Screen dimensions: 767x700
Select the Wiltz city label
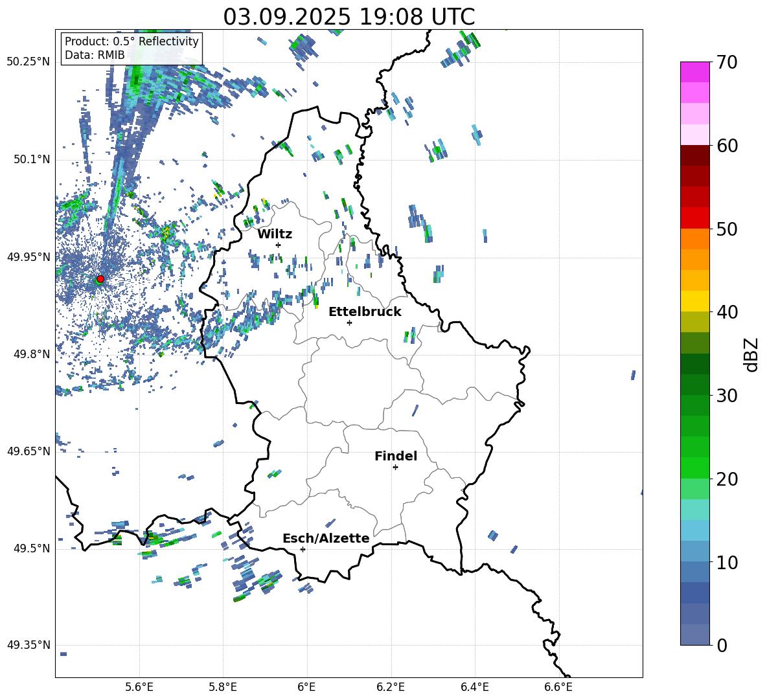[275, 234]
